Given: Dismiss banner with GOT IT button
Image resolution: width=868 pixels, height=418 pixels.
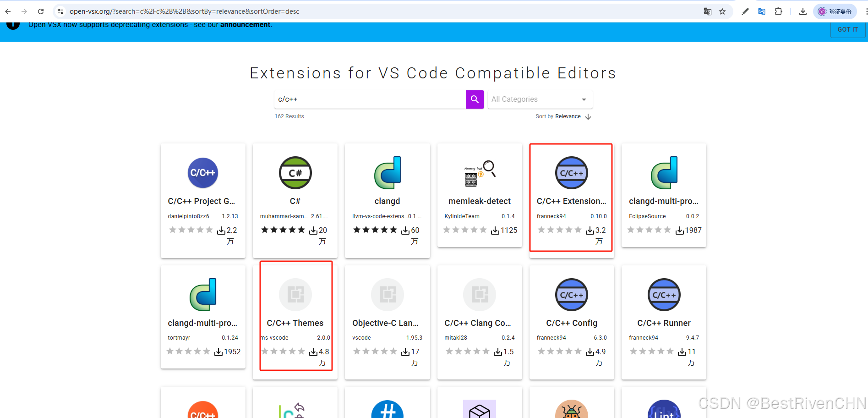Looking at the screenshot, I should [x=848, y=29].
